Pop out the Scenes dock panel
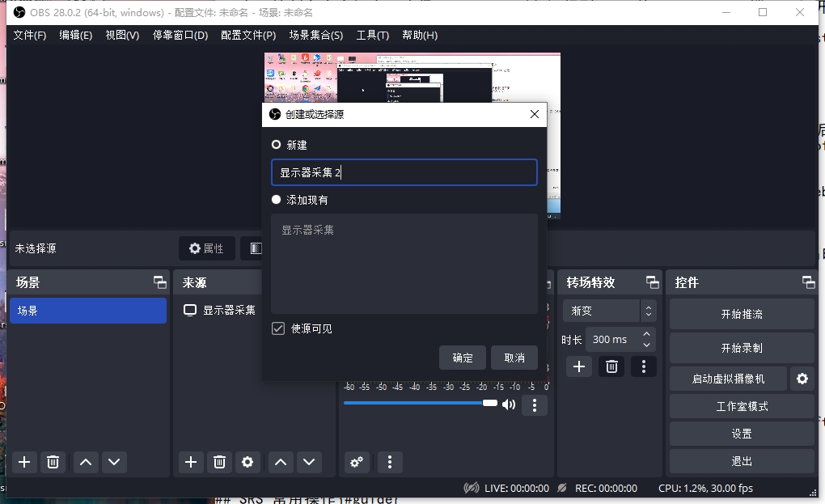Image resolution: width=825 pixels, height=504 pixels. point(160,282)
